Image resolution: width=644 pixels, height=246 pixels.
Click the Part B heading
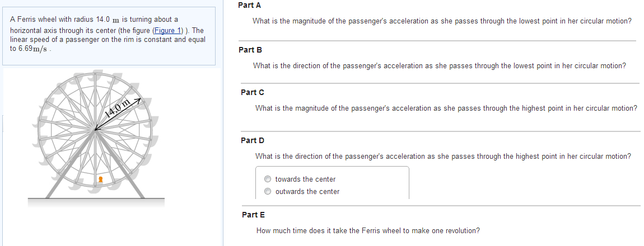tap(250, 50)
